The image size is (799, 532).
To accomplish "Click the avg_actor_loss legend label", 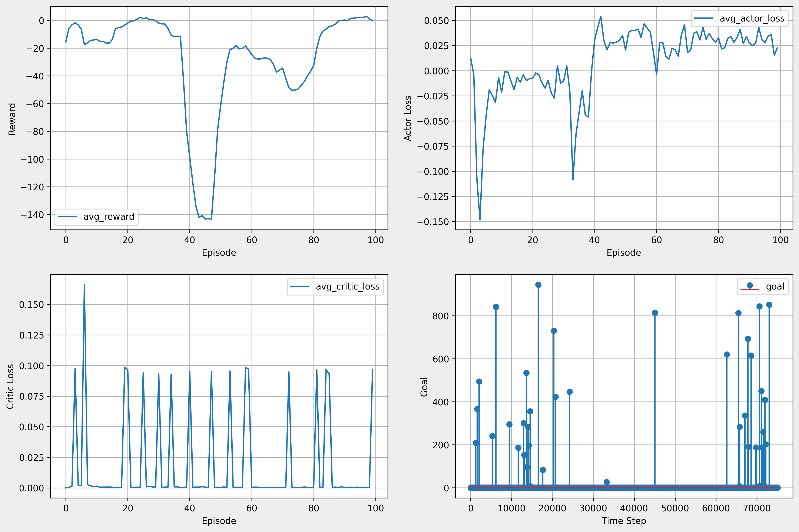I will (752, 18).
